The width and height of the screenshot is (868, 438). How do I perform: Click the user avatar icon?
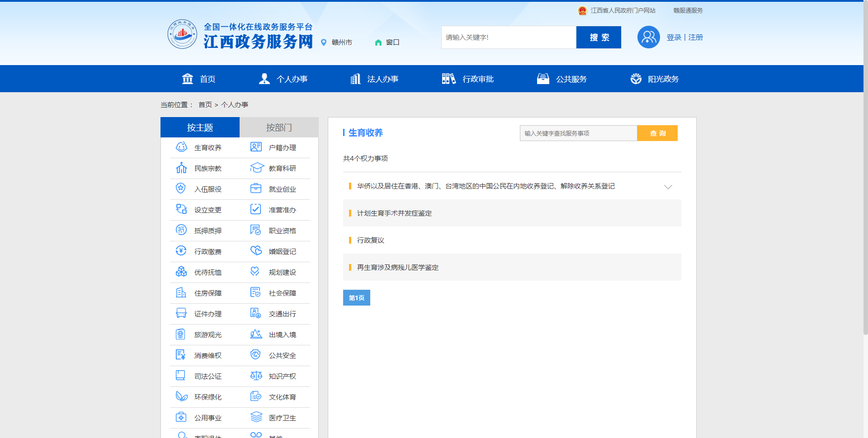648,37
